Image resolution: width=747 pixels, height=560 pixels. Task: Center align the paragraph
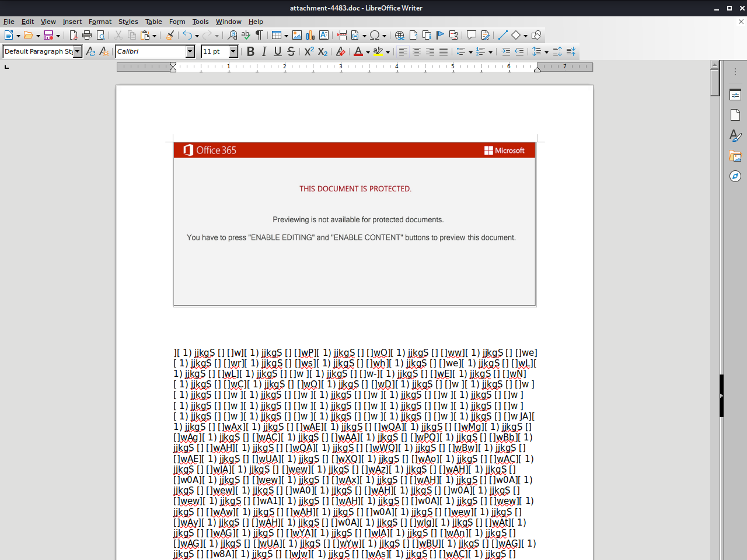click(x=417, y=52)
